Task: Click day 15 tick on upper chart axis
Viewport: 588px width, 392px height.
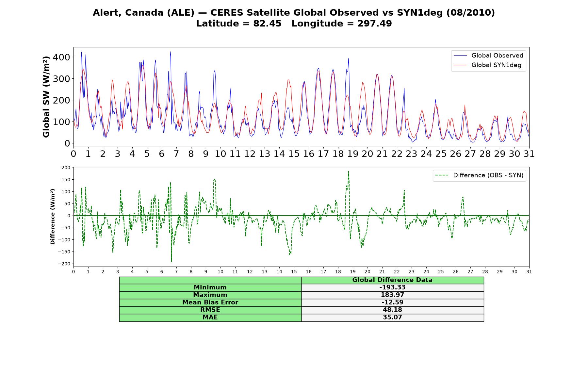Action: tap(294, 154)
